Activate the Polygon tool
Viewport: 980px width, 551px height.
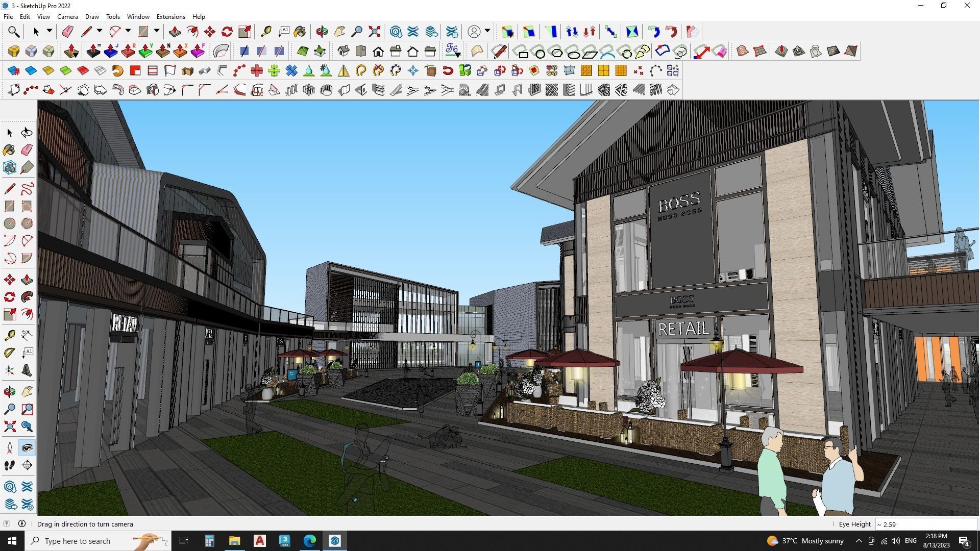click(x=27, y=223)
